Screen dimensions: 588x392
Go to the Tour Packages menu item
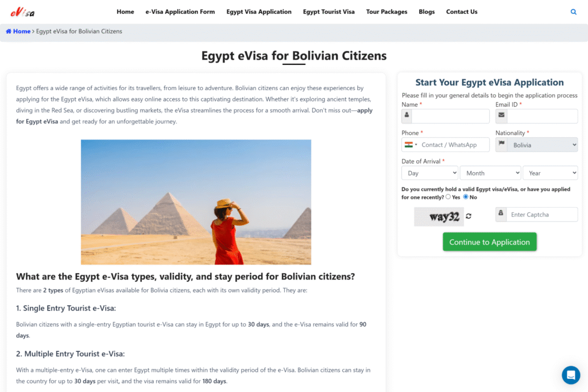click(x=386, y=11)
